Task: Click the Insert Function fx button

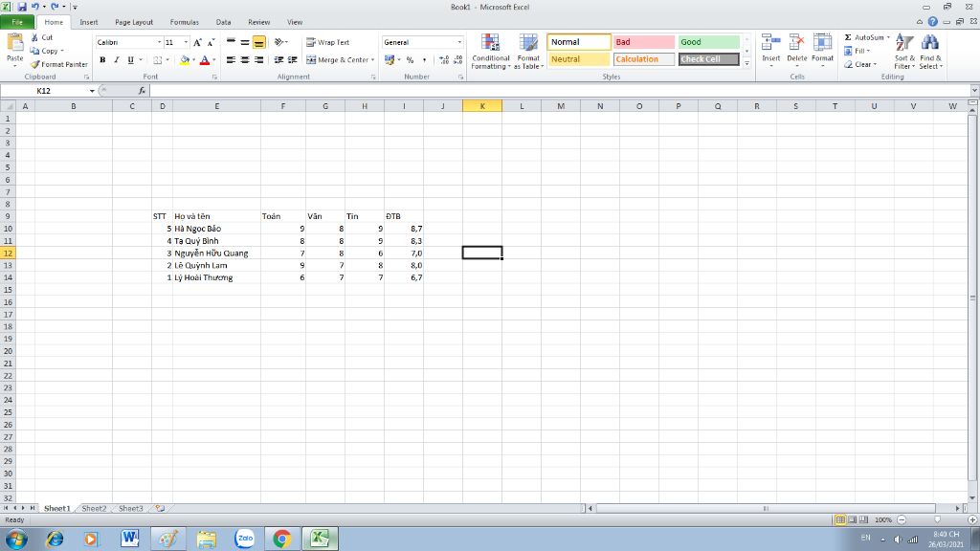Action: coord(142,91)
